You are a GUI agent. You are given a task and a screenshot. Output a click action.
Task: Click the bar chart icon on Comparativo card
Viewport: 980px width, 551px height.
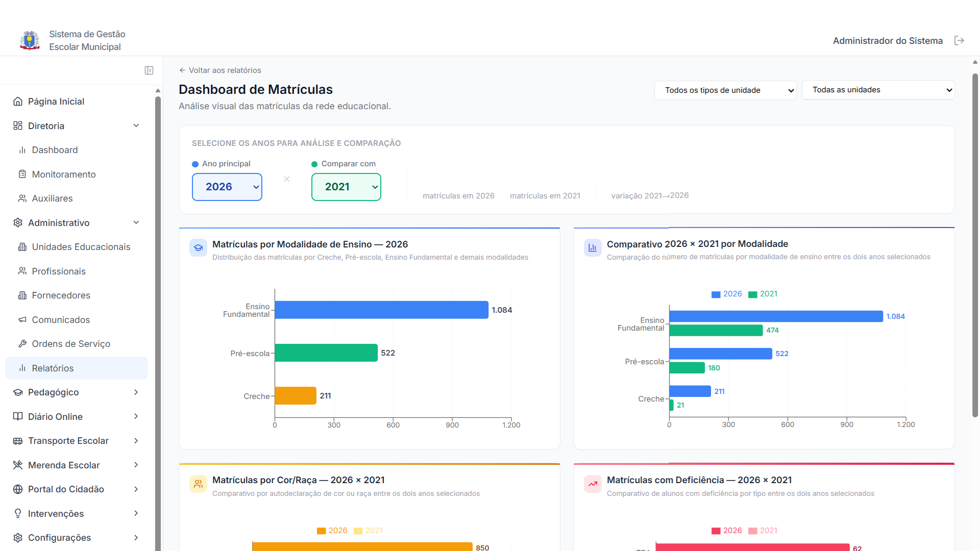593,247
